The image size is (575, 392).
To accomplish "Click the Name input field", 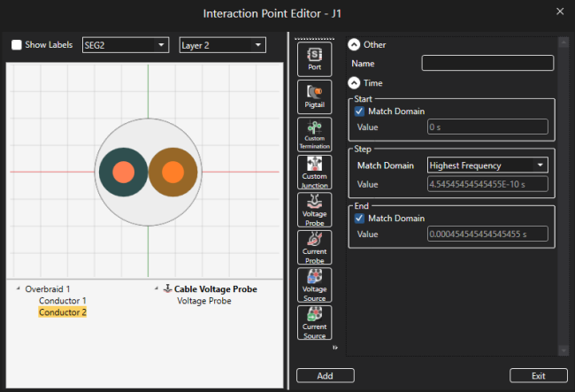I will click(x=487, y=63).
